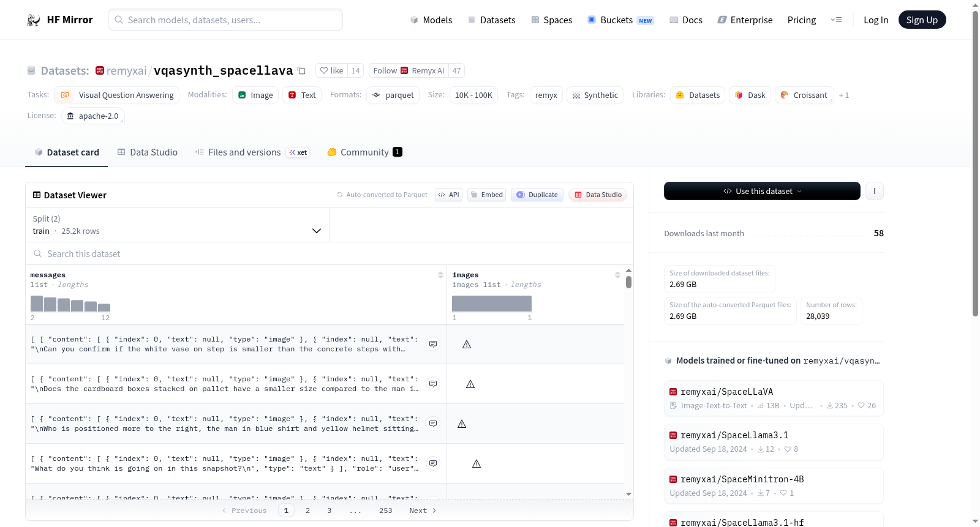
Task: Click the messages lengths histogram
Action: pyautogui.click(x=70, y=304)
